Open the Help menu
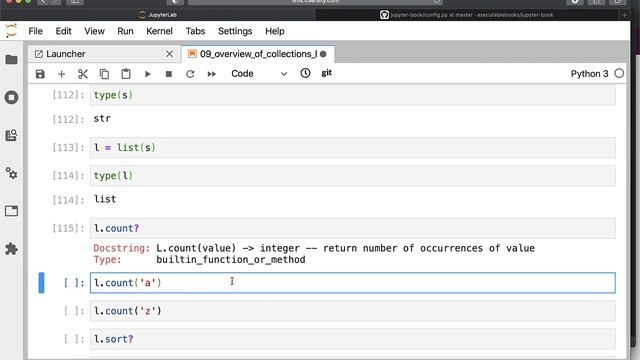The width and height of the screenshot is (640, 360). (x=275, y=31)
